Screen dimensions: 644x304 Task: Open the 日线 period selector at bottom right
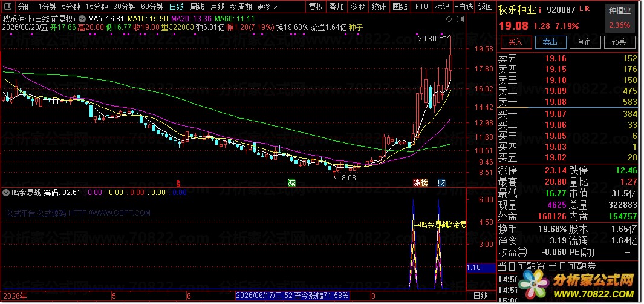click(x=481, y=296)
